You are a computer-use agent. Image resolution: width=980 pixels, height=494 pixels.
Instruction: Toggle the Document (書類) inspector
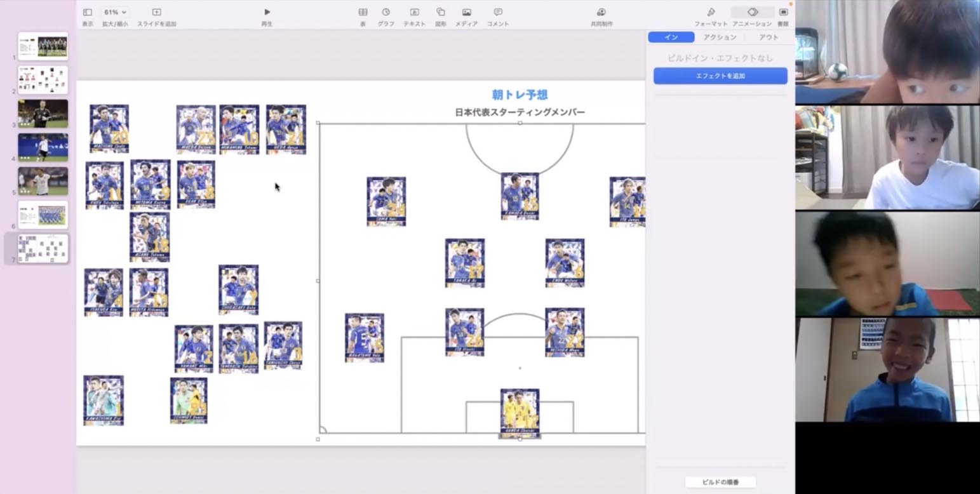[x=783, y=12]
